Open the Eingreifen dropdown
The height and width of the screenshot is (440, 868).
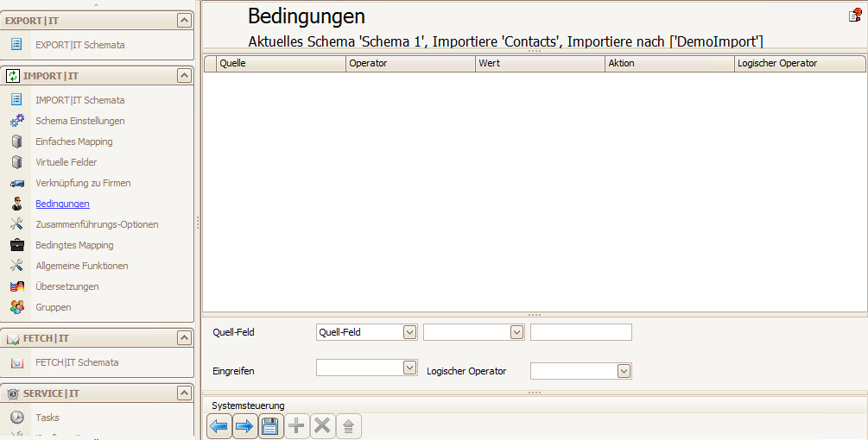409,368
